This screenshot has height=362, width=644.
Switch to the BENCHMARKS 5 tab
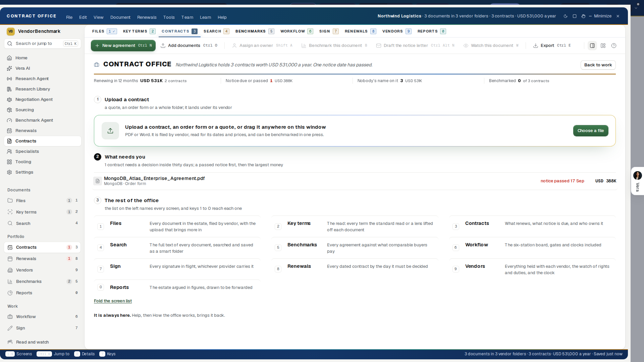point(255,31)
